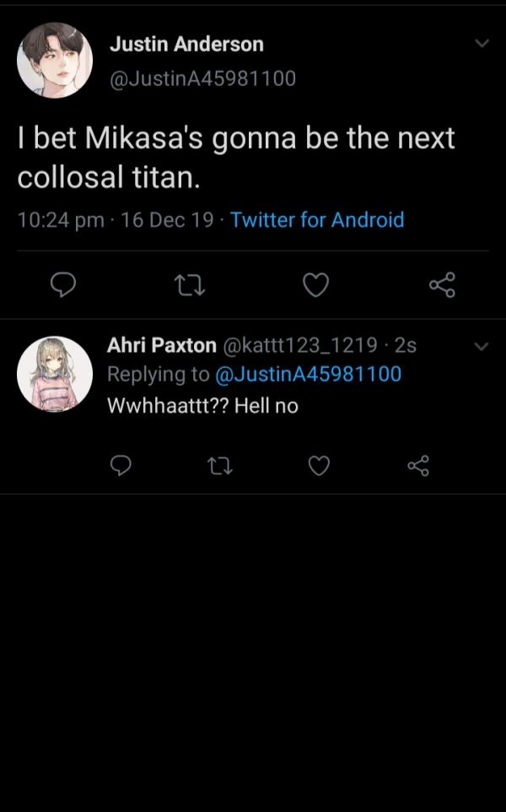Like Ahri Paxton's reply
Screen dimensions: 506x812
pyautogui.click(x=319, y=465)
